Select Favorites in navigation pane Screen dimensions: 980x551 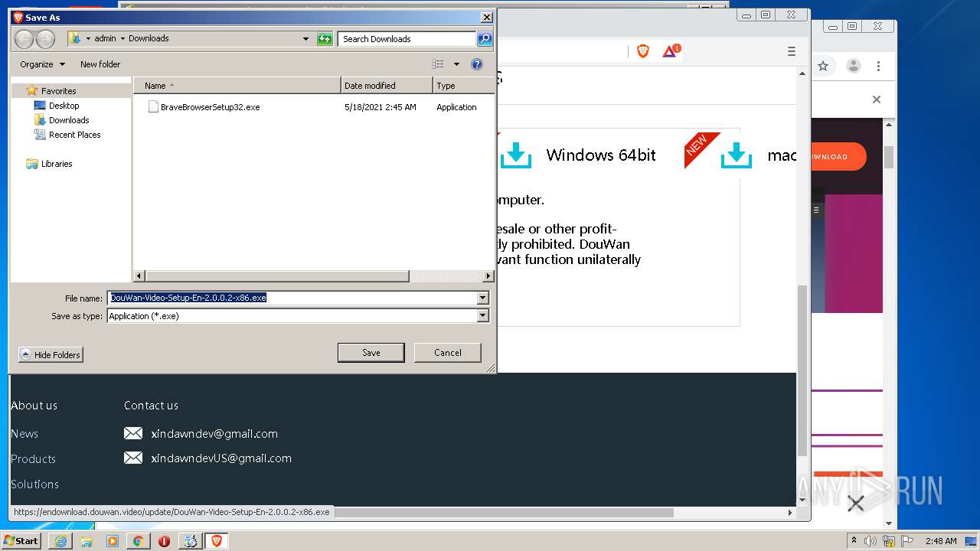click(59, 90)
